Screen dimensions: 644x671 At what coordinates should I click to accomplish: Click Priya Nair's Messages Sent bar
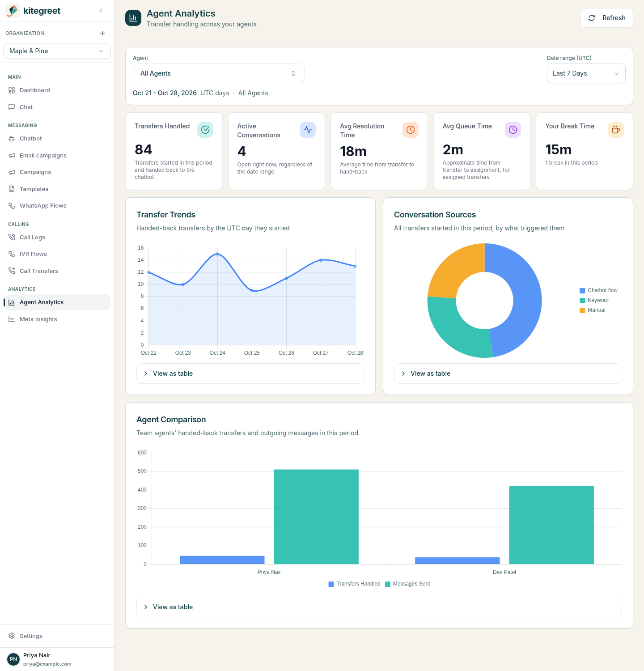click(x=316, y=517)
